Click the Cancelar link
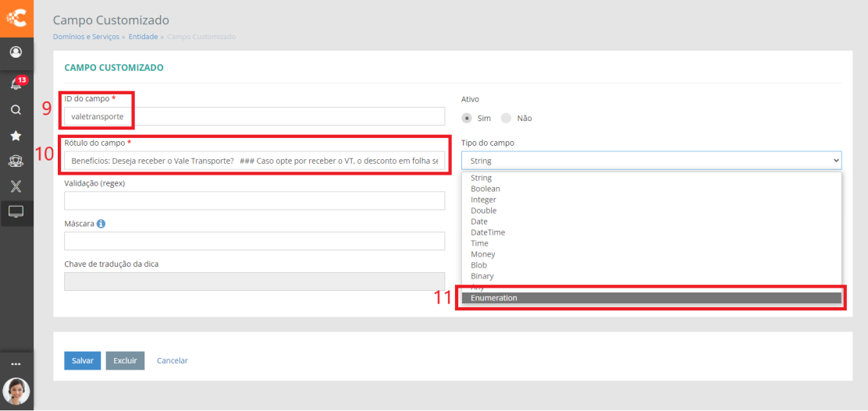The image size is (868, 411). [173, 360]
